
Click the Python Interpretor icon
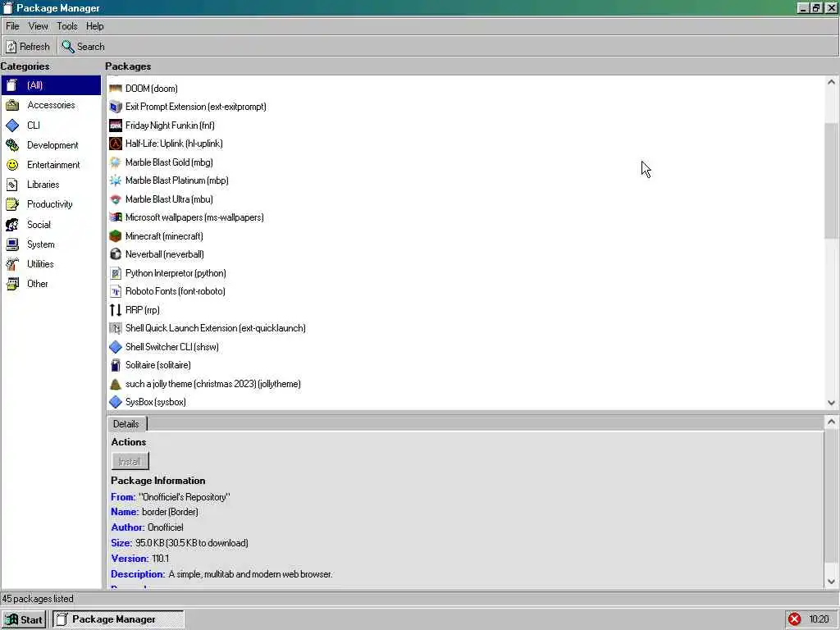(x=116, y=273)
